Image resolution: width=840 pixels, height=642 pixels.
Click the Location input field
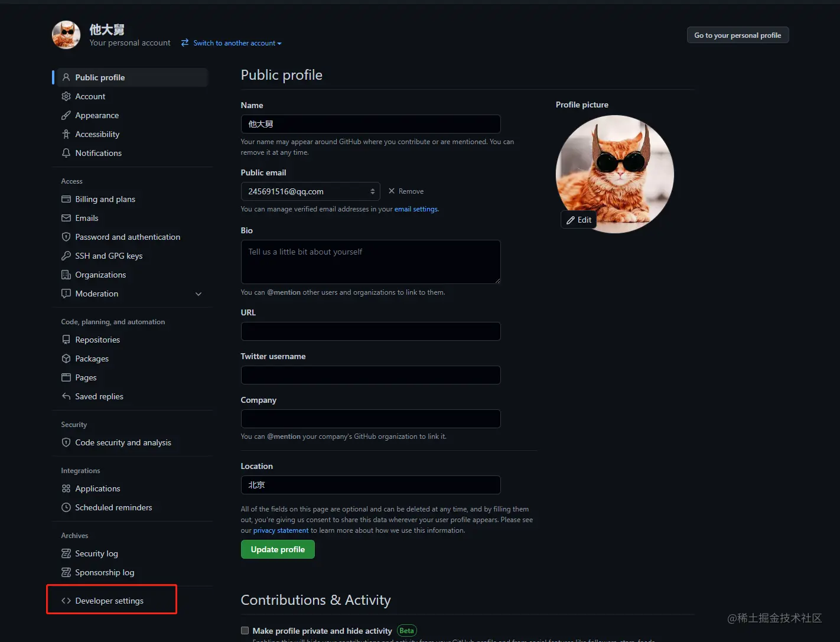click(x=370, y=485)
